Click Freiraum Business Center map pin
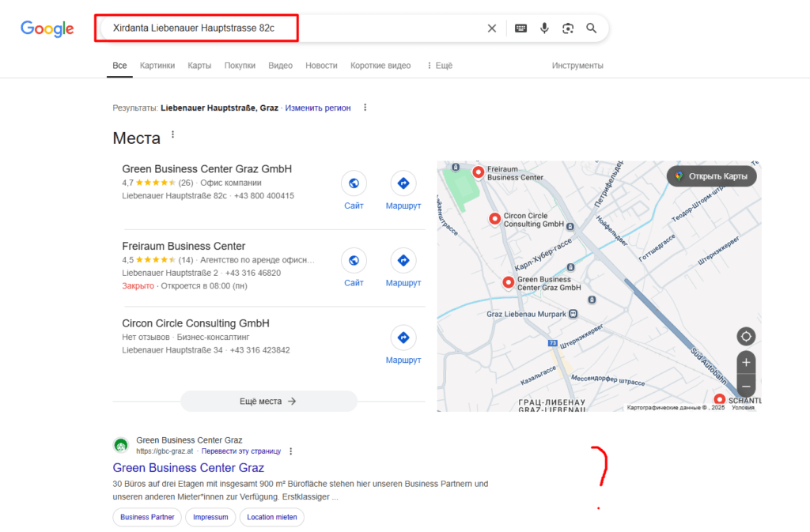 tap(479, 172)
